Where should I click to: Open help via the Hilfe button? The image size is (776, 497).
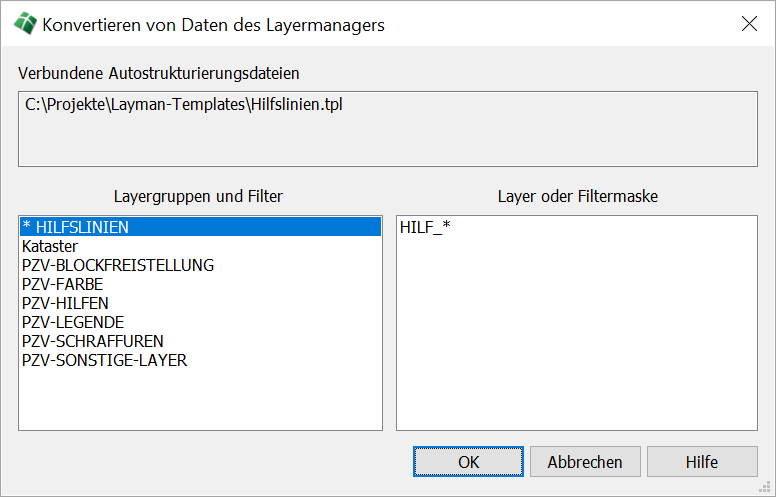click(701, 462)
